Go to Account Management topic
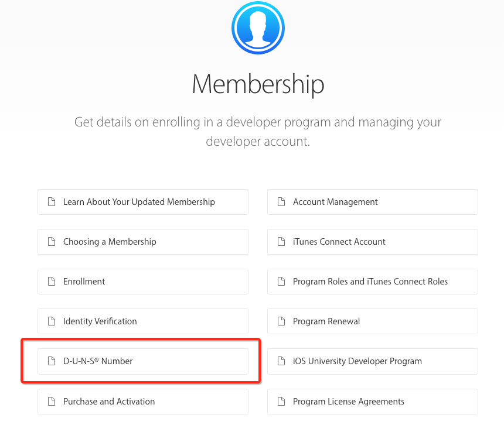 pyautogui.click(x=335, y=202)
